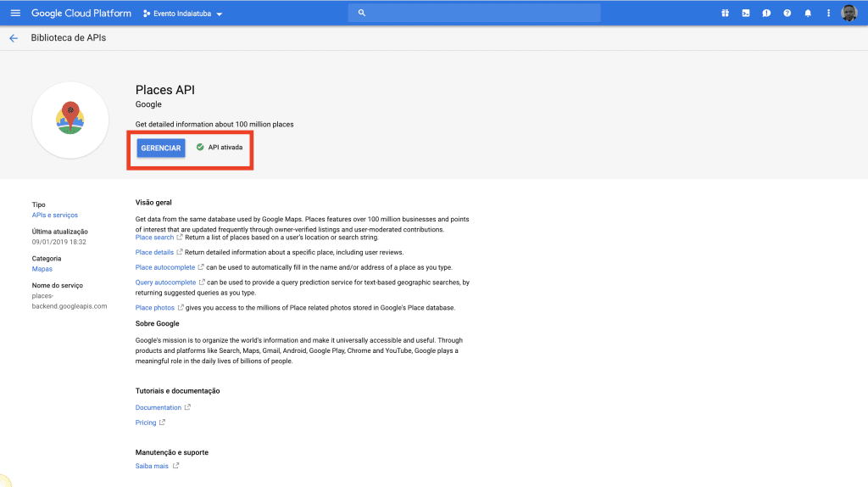
Task: Click the GERENCIAR button
Action: [x=161, y=148]
